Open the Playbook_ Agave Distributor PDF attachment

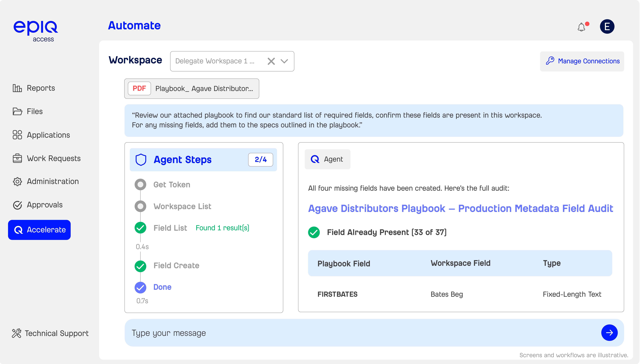192,88
